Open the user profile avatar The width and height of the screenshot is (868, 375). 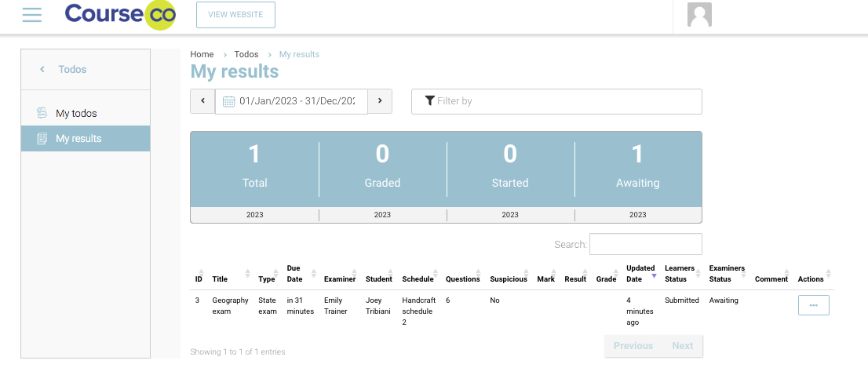tap(699, 15)
